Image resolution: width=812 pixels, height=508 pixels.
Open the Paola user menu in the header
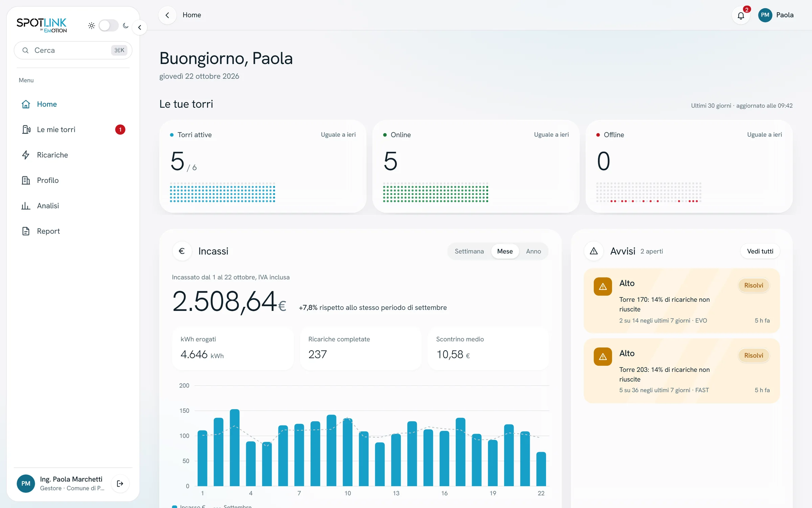(776, 15)
